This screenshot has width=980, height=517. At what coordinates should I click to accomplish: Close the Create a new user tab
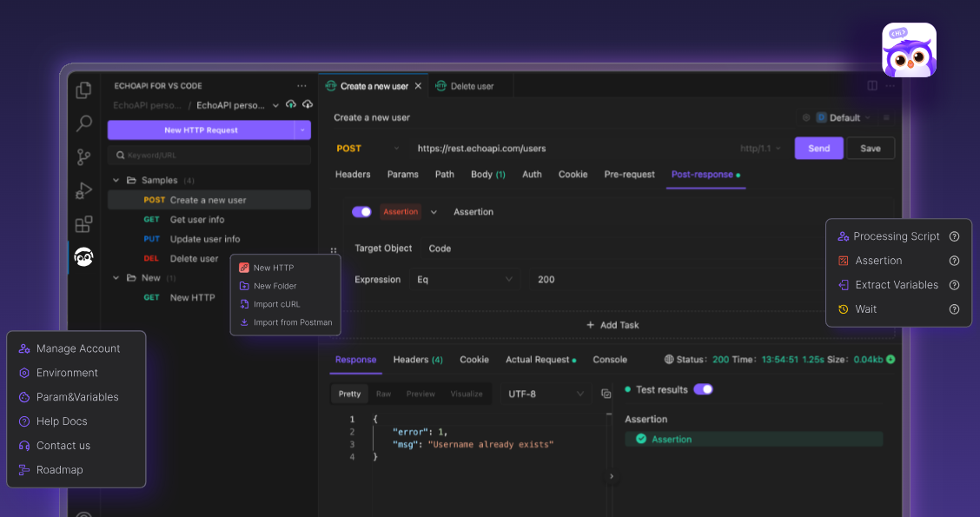pos(418,86)
